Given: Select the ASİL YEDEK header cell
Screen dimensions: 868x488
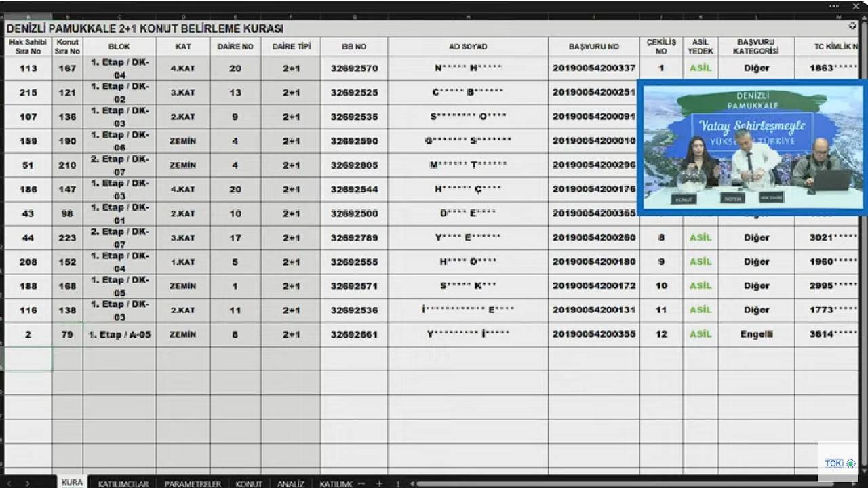Looking at the screenshot, I should coord(701,47).
